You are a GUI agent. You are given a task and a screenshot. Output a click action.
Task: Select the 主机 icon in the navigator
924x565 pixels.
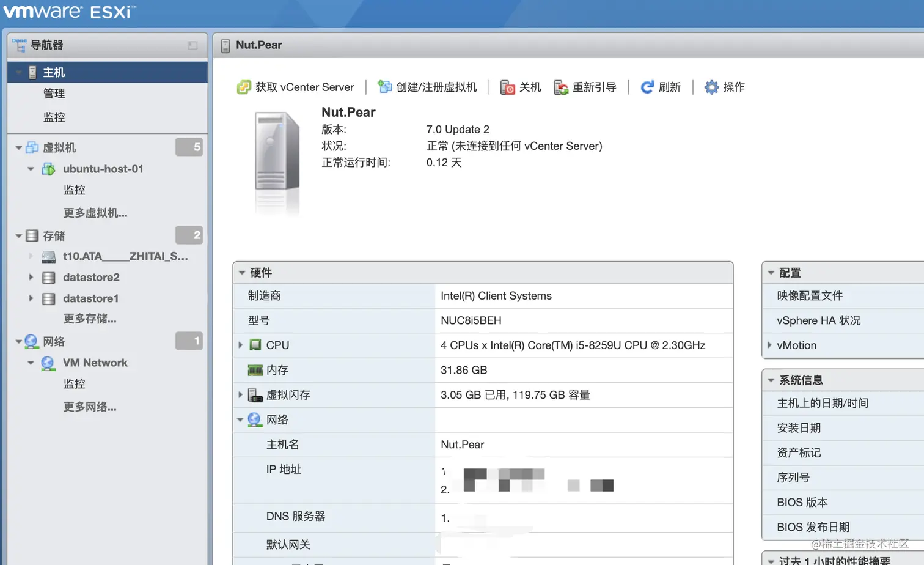coord(34,72)
